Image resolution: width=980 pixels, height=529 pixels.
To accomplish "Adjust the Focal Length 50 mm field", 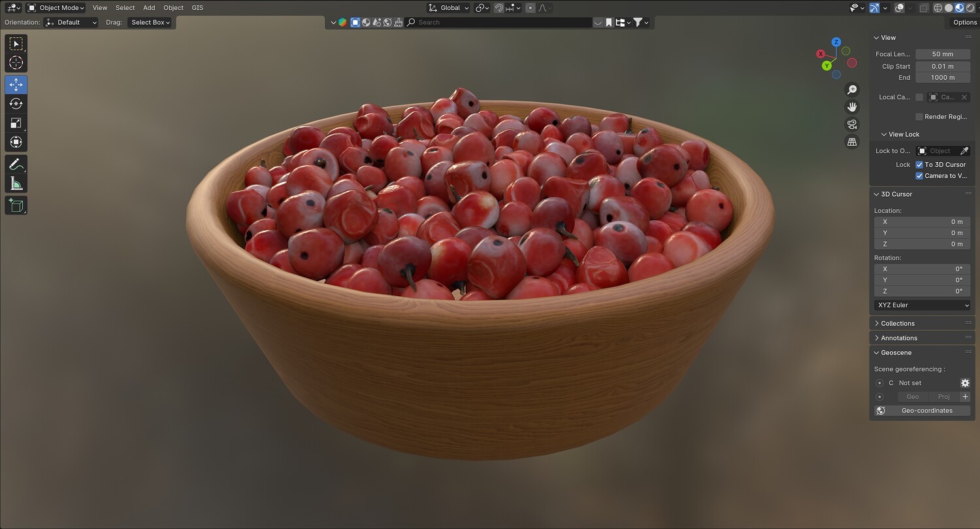I will point(942,54).
